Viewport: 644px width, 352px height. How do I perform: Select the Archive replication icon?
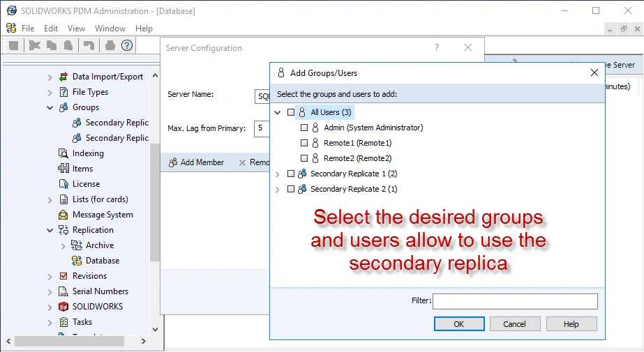76,245
